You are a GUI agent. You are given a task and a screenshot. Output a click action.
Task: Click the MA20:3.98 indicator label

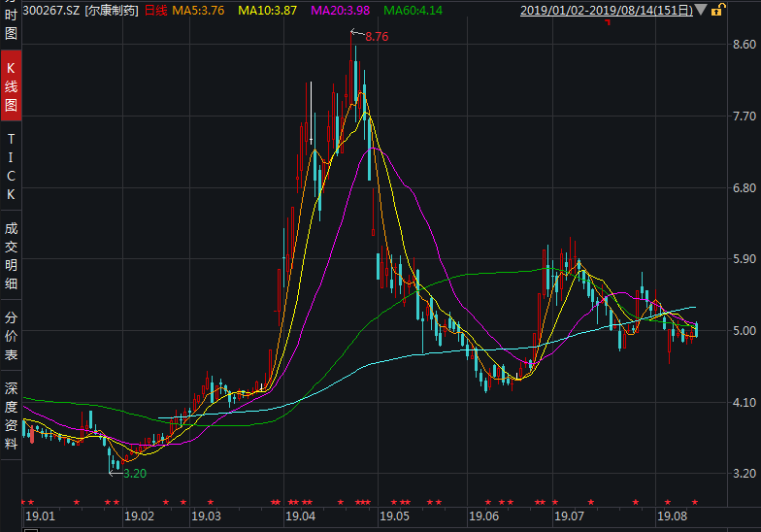340,10
